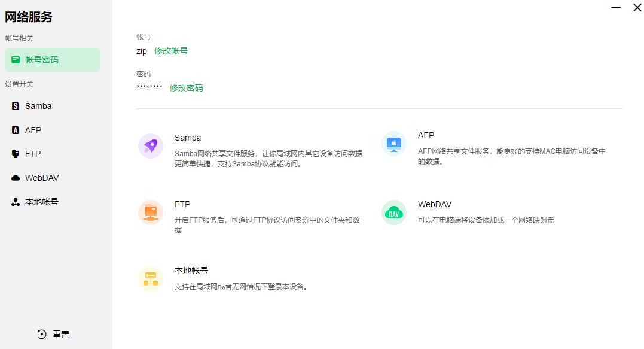The width and height of the screenshot is (644, 349).
Task: Click the purple Samba rocket icon
Action: pos(150,147)
